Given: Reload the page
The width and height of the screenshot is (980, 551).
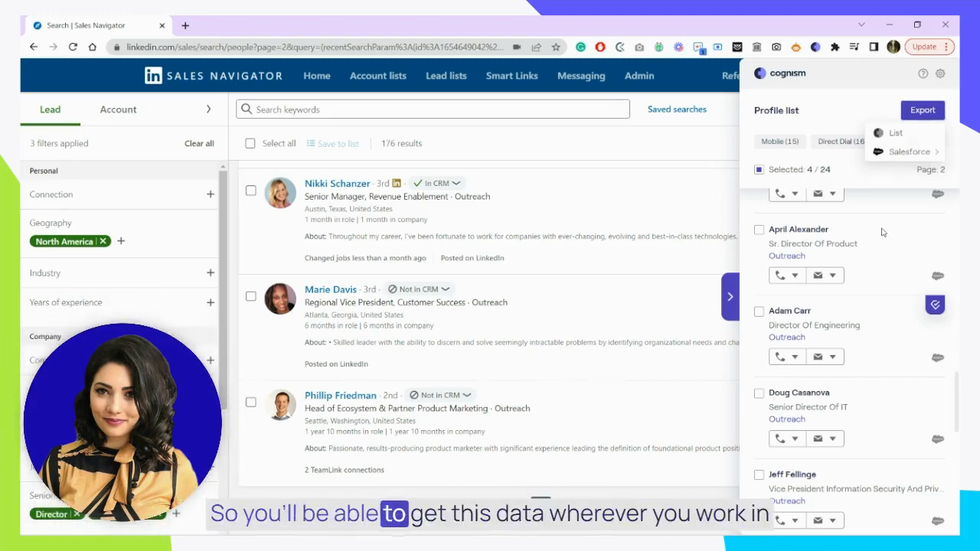Looking at the screenshot, I should tap(73, 47).
